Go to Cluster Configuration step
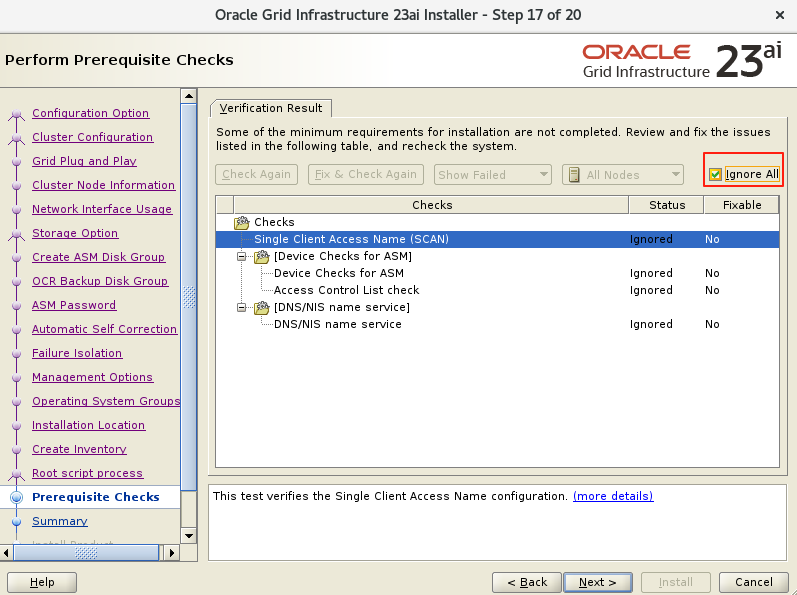 pyautogui.click(x=93, y=137)
